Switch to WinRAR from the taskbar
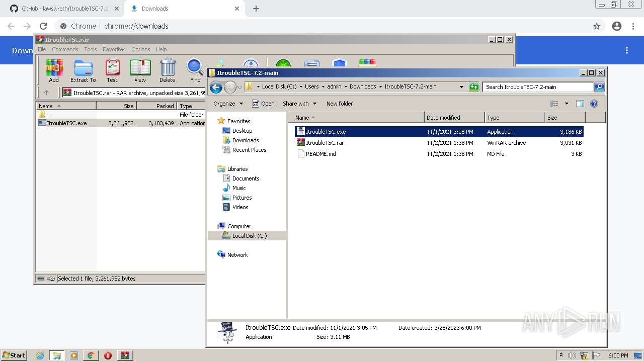The width and height of the screenshot is (644, 362). point(125,355)
